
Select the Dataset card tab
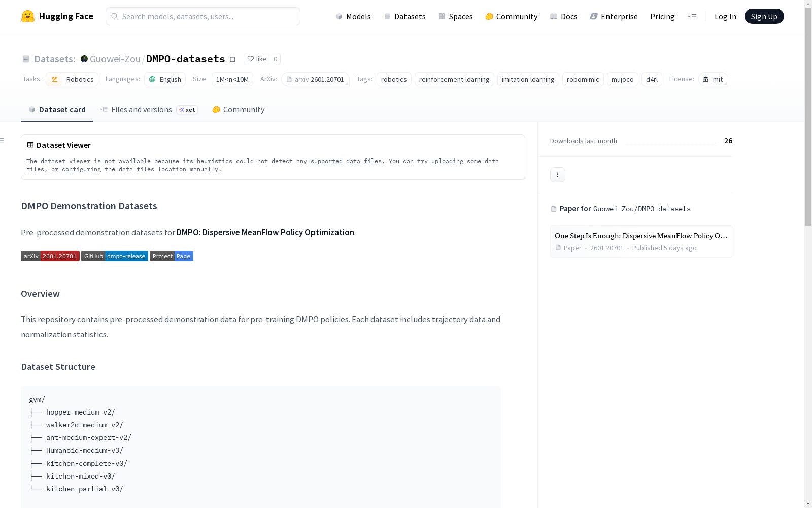click(x=57, y=110)
